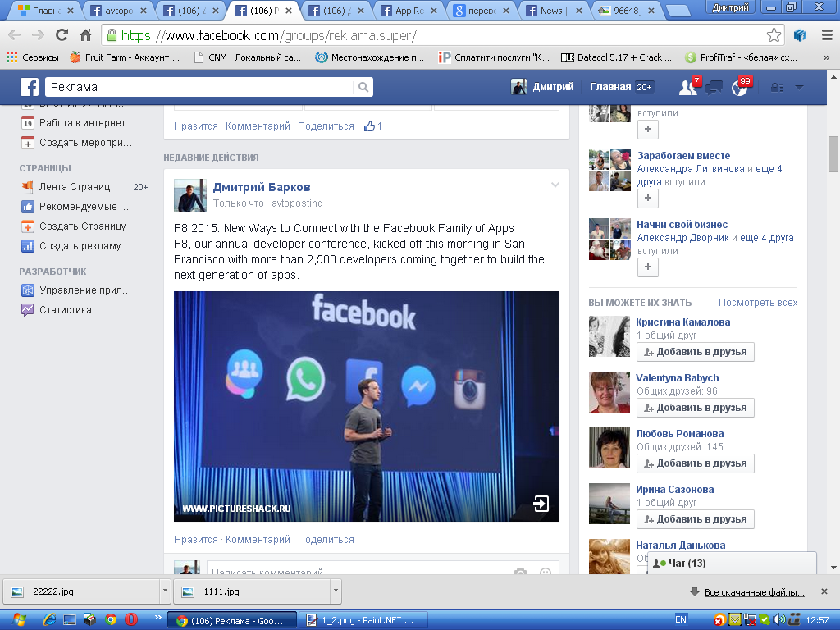
Task: Switch to the avtopo browser tab
Action: (x=118, y=10)
